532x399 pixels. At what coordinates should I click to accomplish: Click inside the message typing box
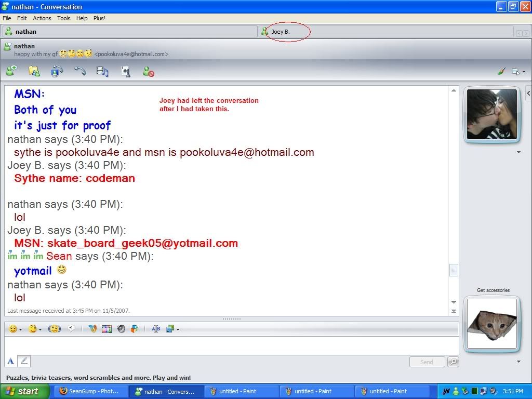click(231, 345)
